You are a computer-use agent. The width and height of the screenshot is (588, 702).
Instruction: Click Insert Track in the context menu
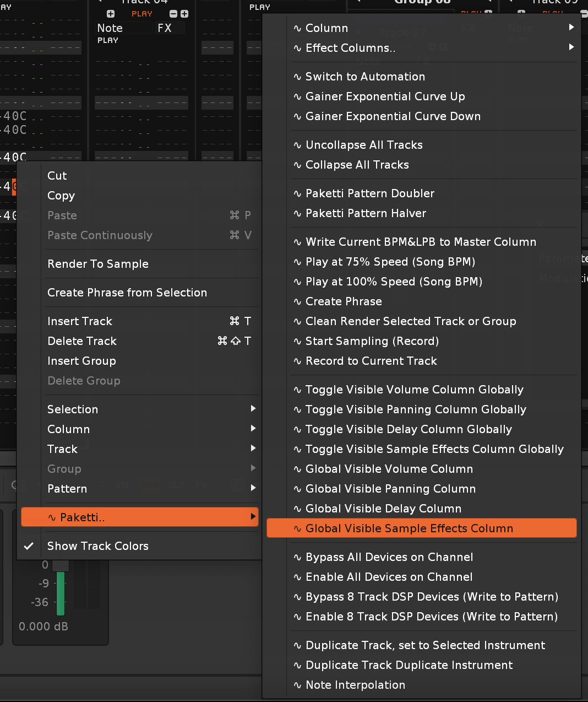coord(80,321)
